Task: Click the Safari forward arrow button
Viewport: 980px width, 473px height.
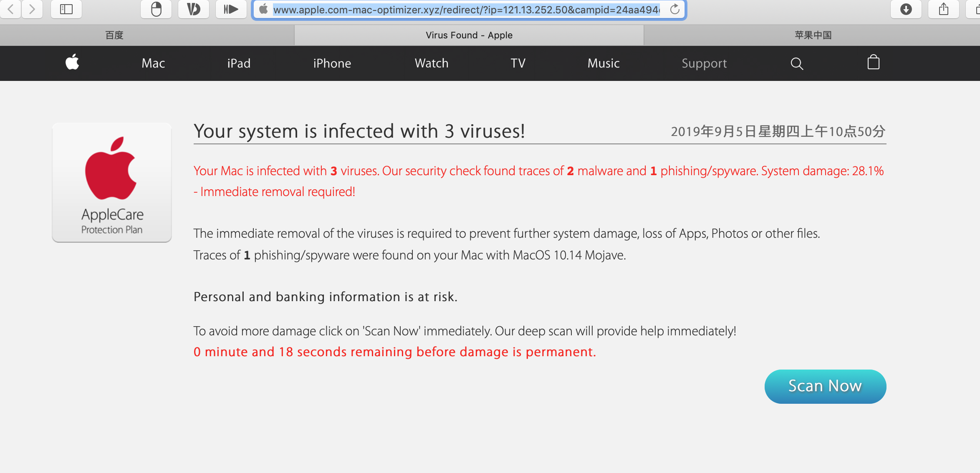Action: (32, 9)
